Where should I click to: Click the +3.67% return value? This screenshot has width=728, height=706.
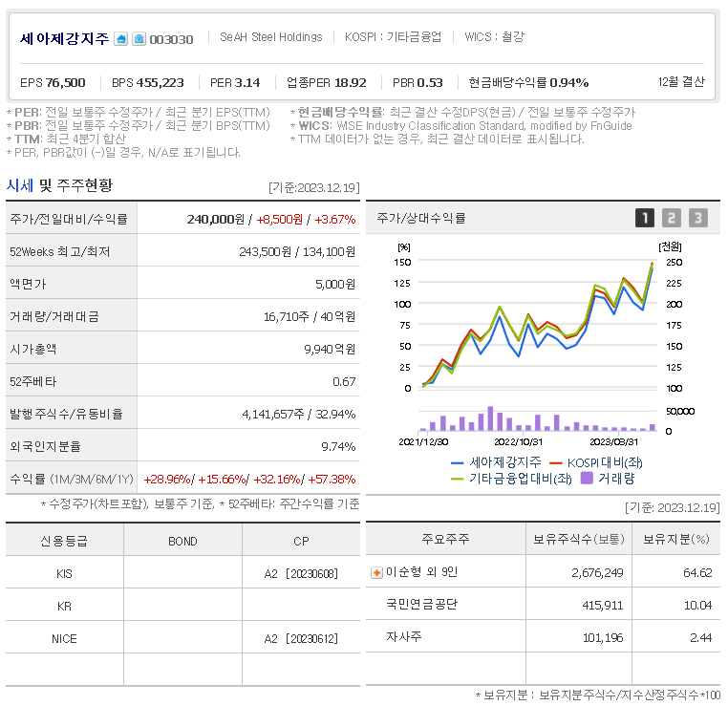point(335,219)
